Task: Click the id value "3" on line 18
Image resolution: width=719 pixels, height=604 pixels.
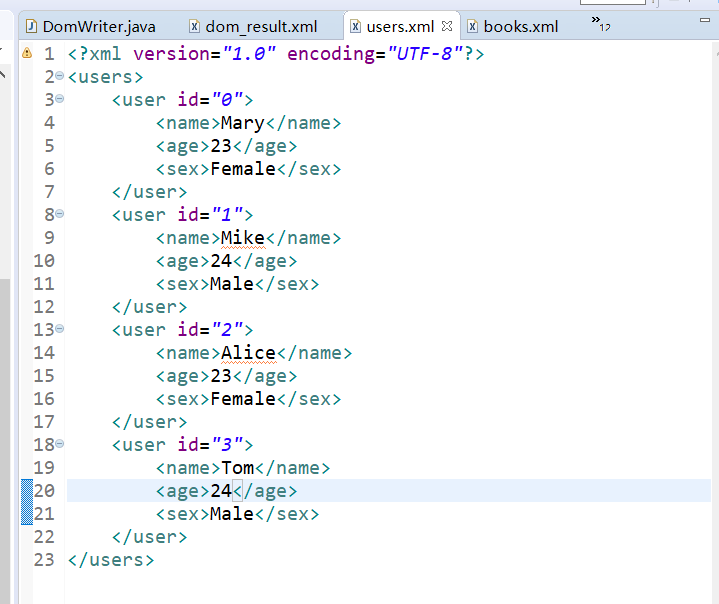Action: coord(227,445)
